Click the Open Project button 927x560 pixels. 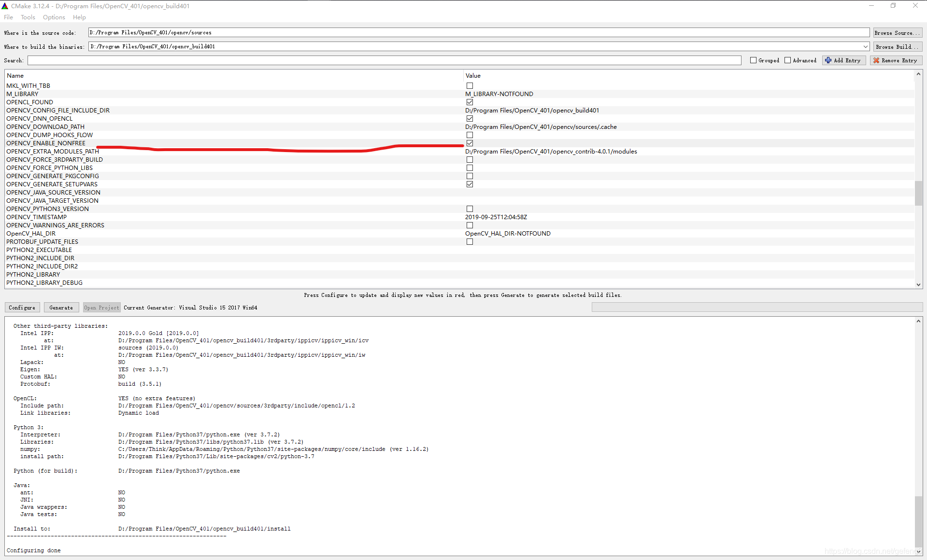click(x=101, y=308)
